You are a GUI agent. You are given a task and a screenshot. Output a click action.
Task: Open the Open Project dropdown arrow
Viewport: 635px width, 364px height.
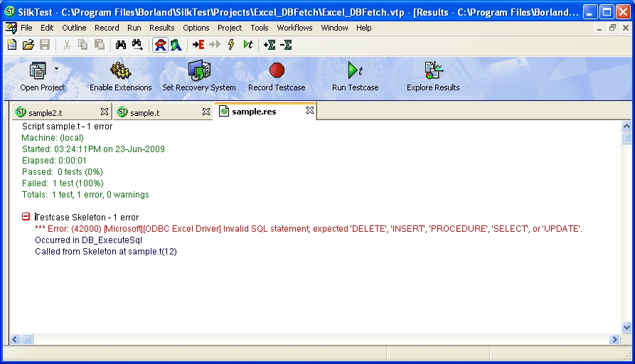[x=56, y=69]
